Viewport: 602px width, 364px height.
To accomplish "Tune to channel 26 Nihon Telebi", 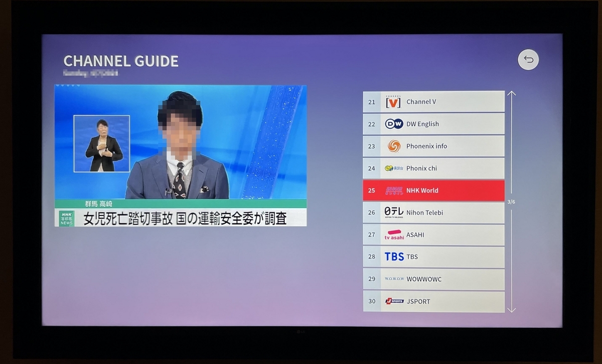I will pos(433,213).
